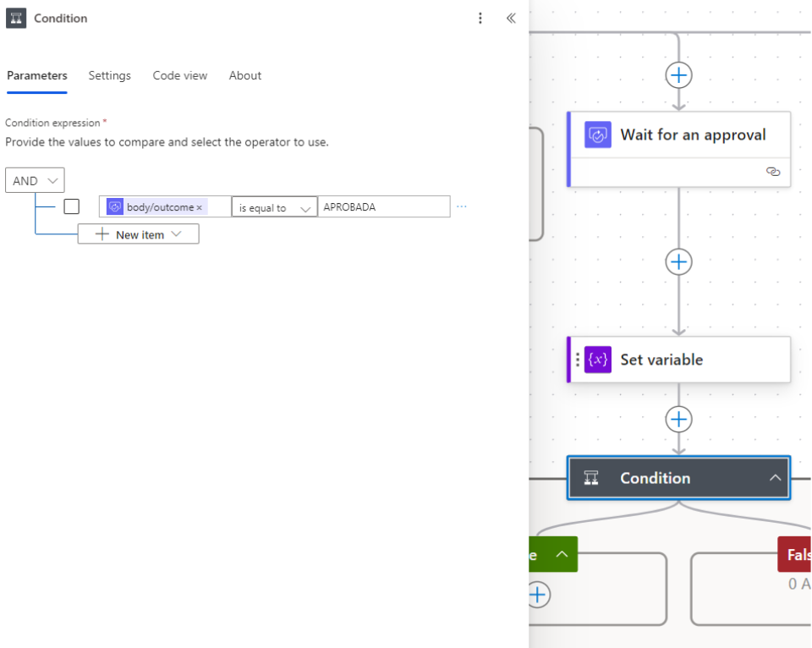Click the link icon on Wait for an approval card
This screenshot has height=648, width=812.
point(772,172)
